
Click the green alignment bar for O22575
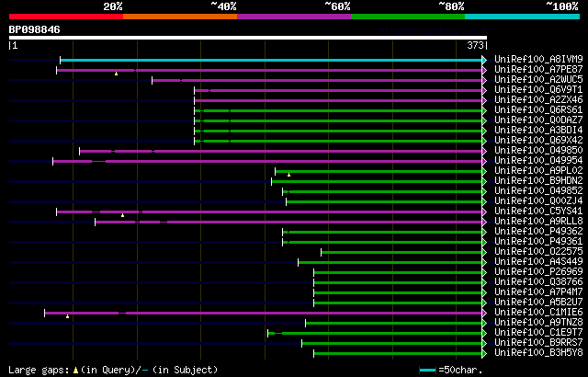point(401,253)
